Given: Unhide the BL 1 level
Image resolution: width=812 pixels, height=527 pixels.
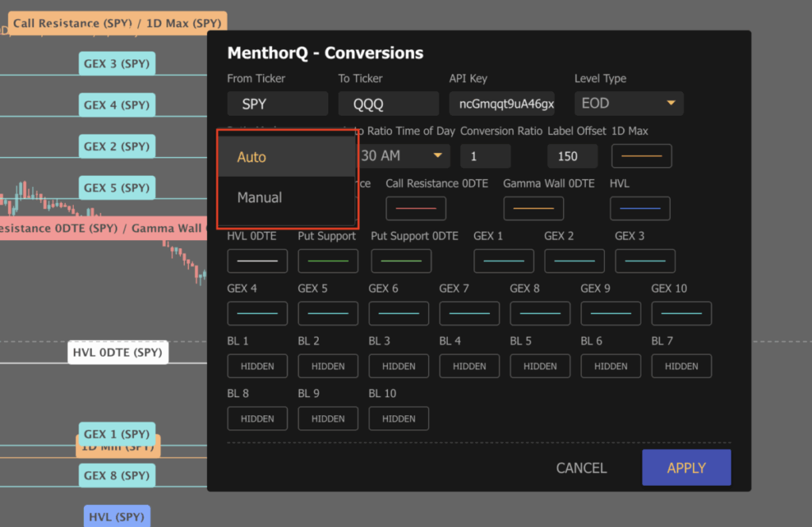Looking at the screenshot, I should pyautogui.click(x=257, y=365).
